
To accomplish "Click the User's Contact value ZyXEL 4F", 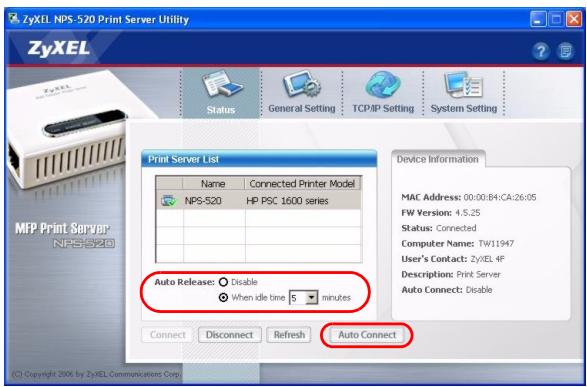I will pyautogui.click(x=487, y=259).
